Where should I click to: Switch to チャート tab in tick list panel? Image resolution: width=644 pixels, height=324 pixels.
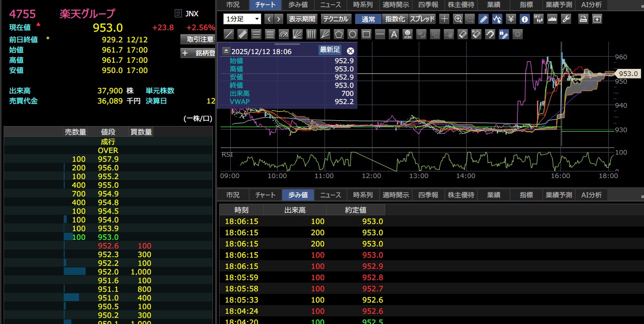(x=265, y=195)
